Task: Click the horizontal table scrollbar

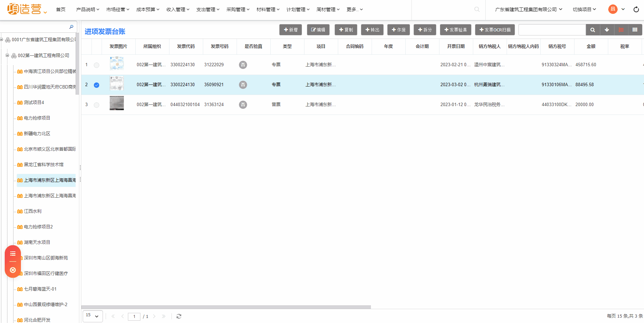Action: (226, 307)
